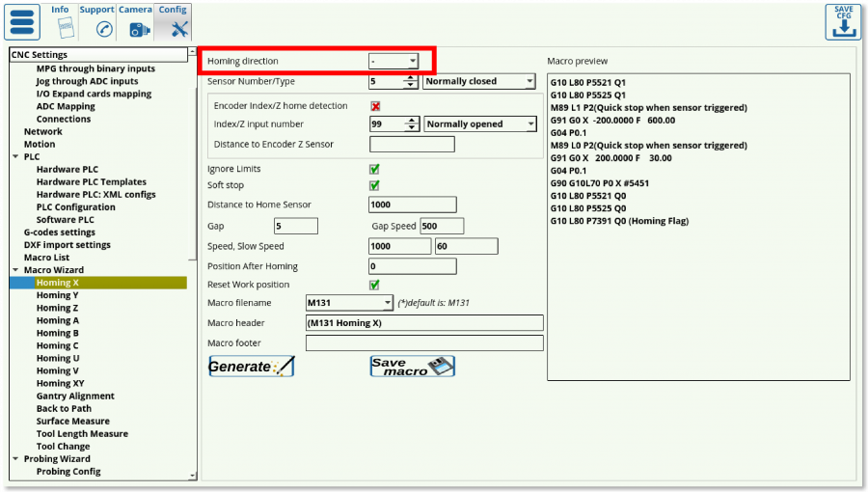Collapse the Macro Wizard tree section

(15, 270)
